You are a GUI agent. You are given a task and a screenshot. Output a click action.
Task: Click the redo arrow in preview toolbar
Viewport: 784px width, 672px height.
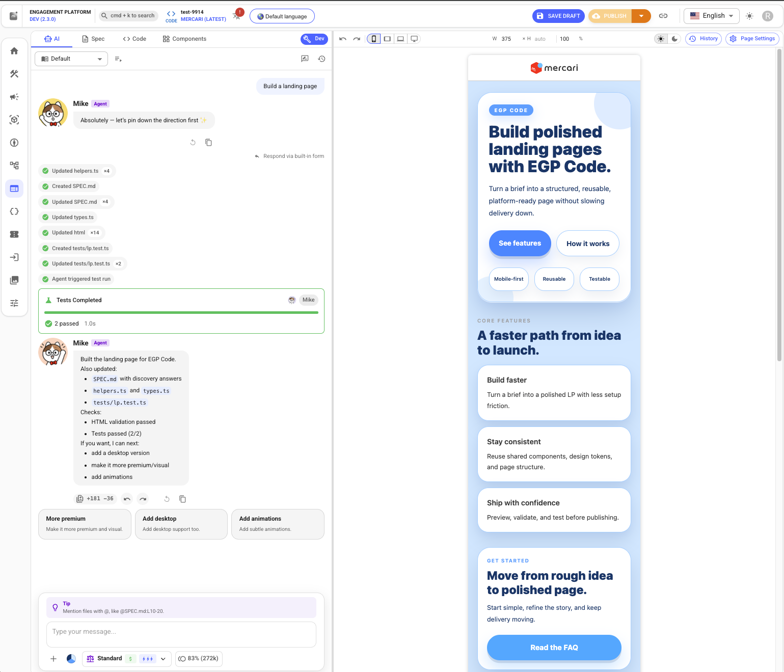(357, 39)
